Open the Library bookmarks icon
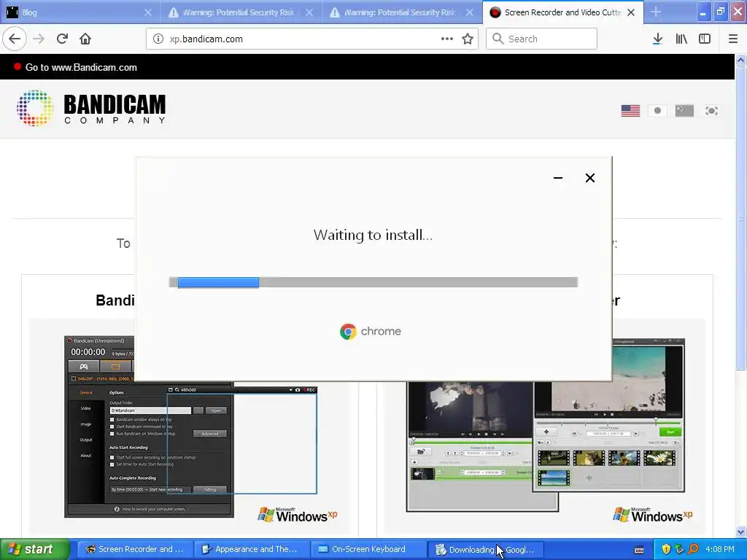Screen dimensions: 747x560 [x=681, y=39]
